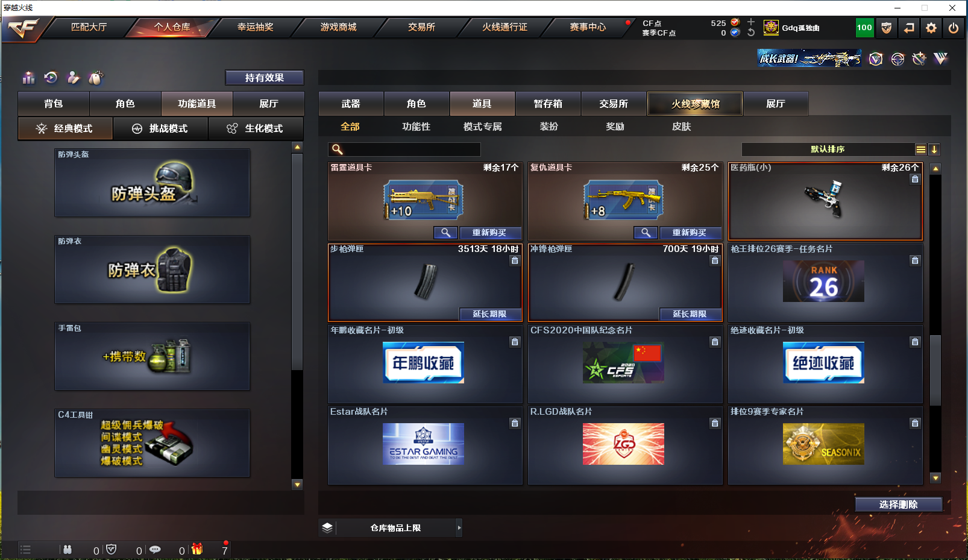Open the 皮肤 category tab
This screenshot has width=968, height=560.
(682, 127)
